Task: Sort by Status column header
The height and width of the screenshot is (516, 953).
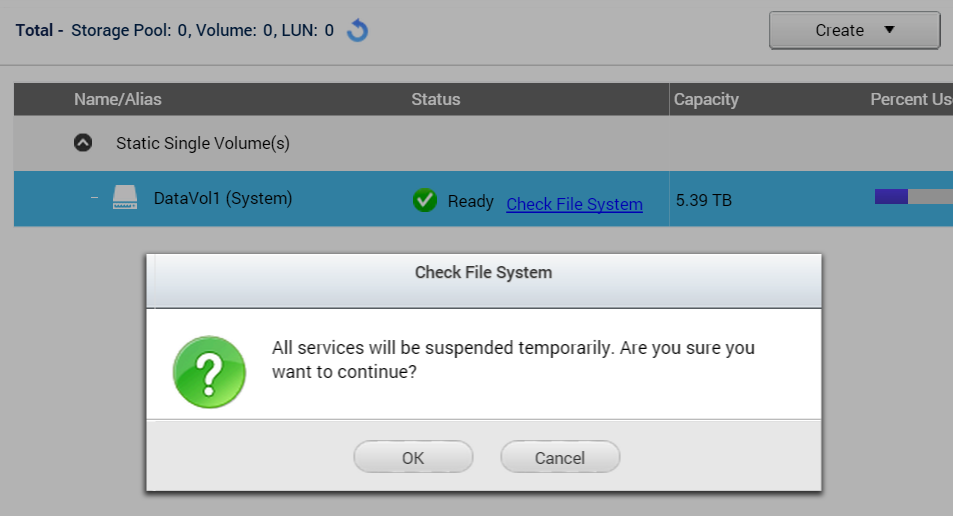Action: click(x=436, y=99)
